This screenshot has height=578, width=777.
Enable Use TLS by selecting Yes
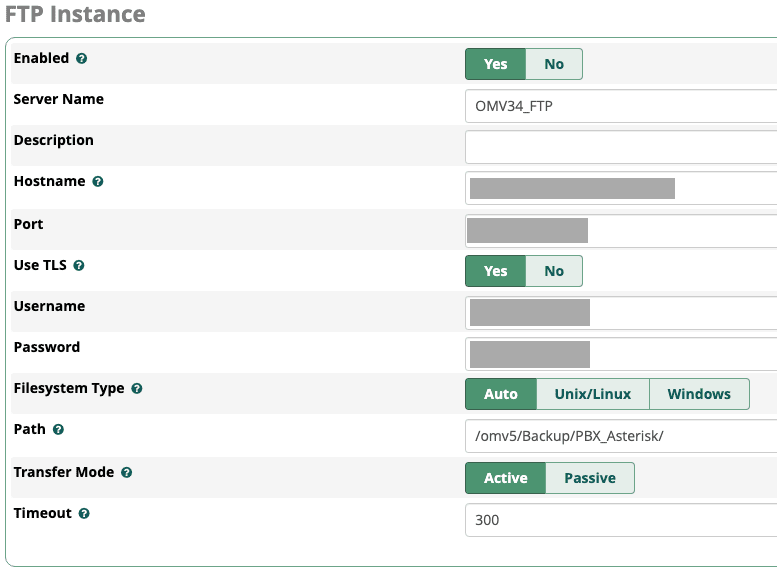(496, 271)
